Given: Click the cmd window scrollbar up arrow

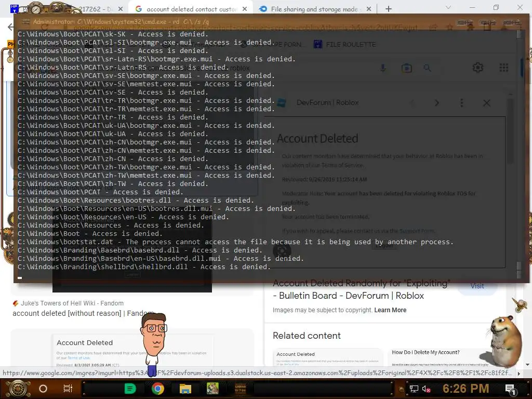Looking at the screenshot, I should click(519, 34).
